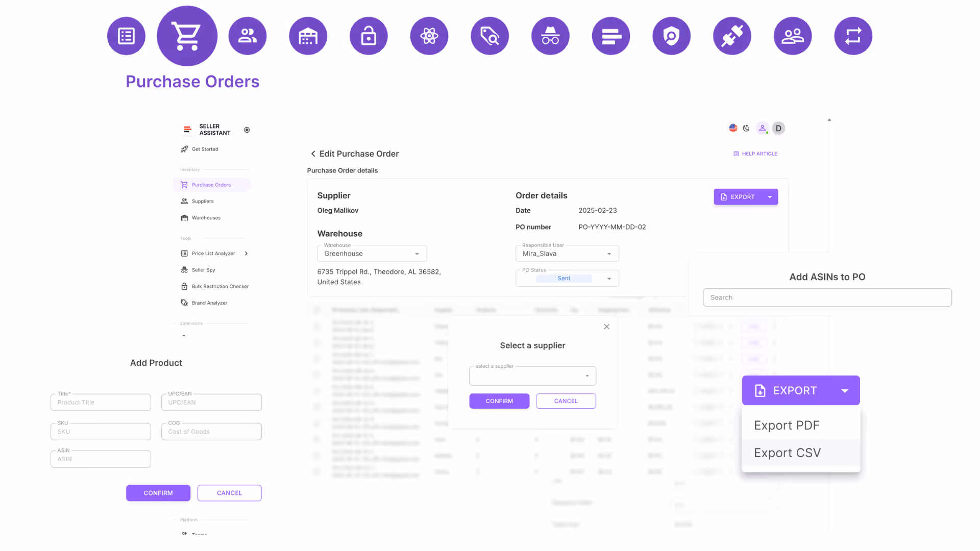Toggle the sidebar pin radio button

pyautogui.click(x=247, y=130)
